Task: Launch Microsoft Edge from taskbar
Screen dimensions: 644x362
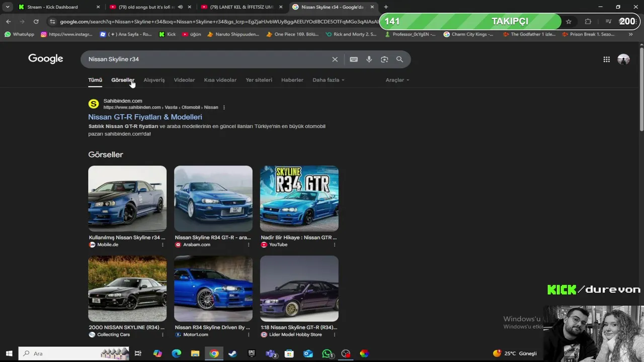Action: click(176, 353)
